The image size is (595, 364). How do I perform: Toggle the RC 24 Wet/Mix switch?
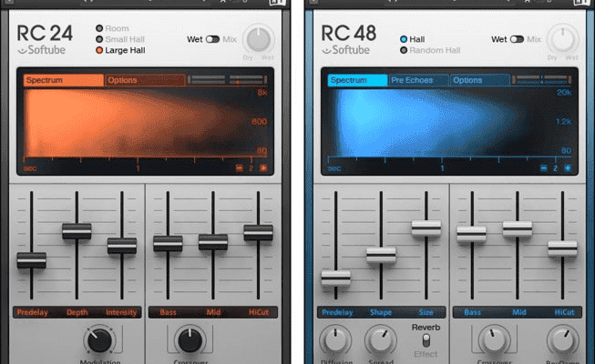(213, 39)
